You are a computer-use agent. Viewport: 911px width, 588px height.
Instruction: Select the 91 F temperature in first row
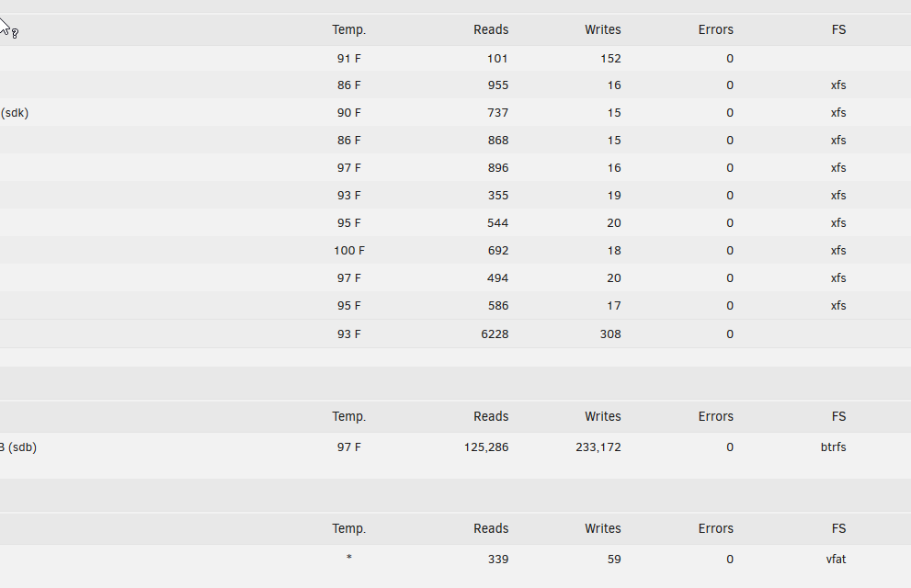point(348,59)
